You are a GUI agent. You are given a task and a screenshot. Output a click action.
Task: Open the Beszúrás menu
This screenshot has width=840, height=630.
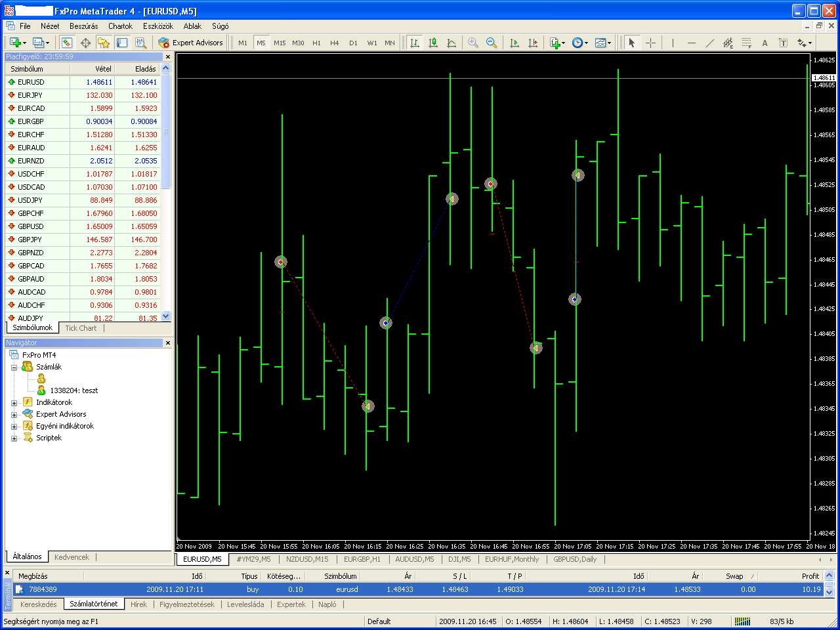(83, 26)
